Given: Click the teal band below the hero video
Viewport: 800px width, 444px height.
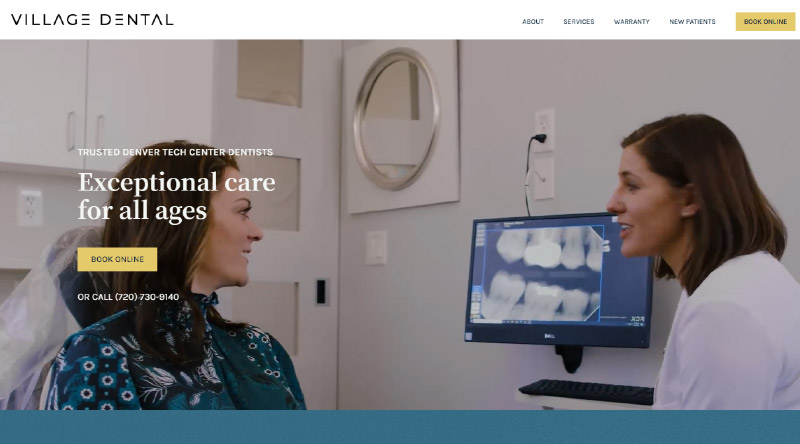Looking at the screenshot, I should point(400,427).
